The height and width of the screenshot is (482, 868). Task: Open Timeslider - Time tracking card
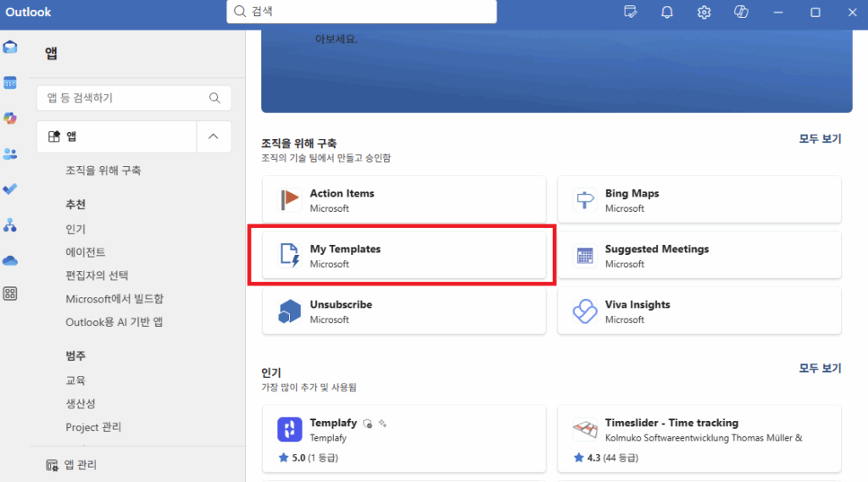(x=699, y=439)
